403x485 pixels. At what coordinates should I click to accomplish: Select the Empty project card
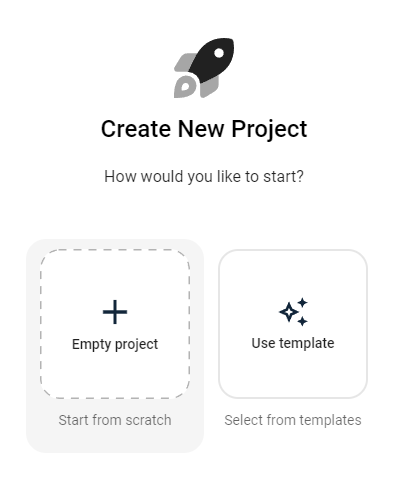[115, 324]
